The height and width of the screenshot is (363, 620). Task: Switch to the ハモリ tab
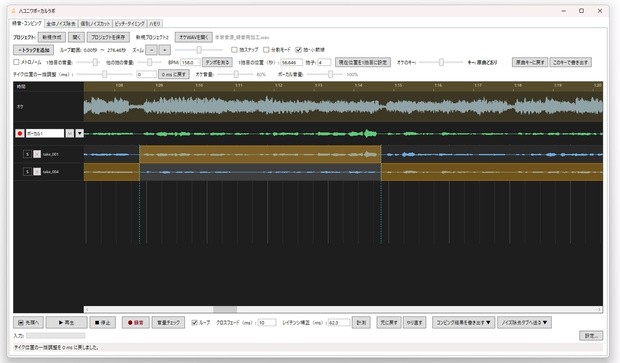point(155,24)
